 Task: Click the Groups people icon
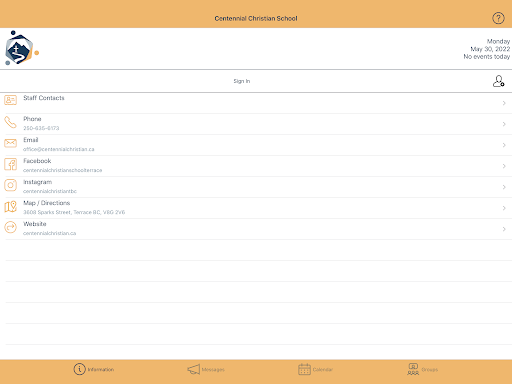[413, 369]
